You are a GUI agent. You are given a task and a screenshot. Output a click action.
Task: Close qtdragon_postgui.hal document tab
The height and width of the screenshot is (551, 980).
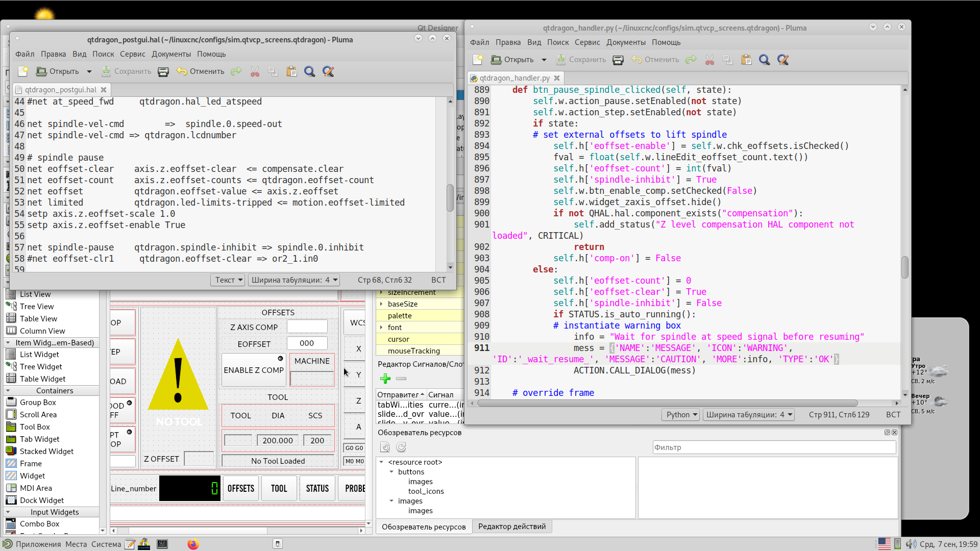[104, 90]
